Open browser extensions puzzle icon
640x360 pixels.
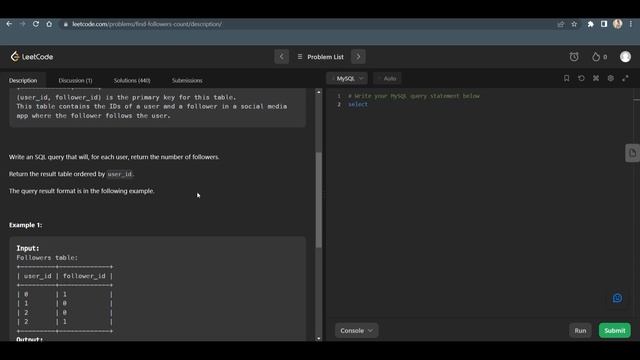pyautogui.click(x=591, y=24)
